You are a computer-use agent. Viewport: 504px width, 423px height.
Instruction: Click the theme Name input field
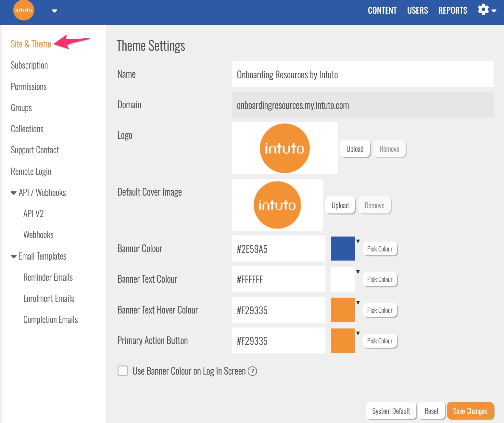click(362, 74)
